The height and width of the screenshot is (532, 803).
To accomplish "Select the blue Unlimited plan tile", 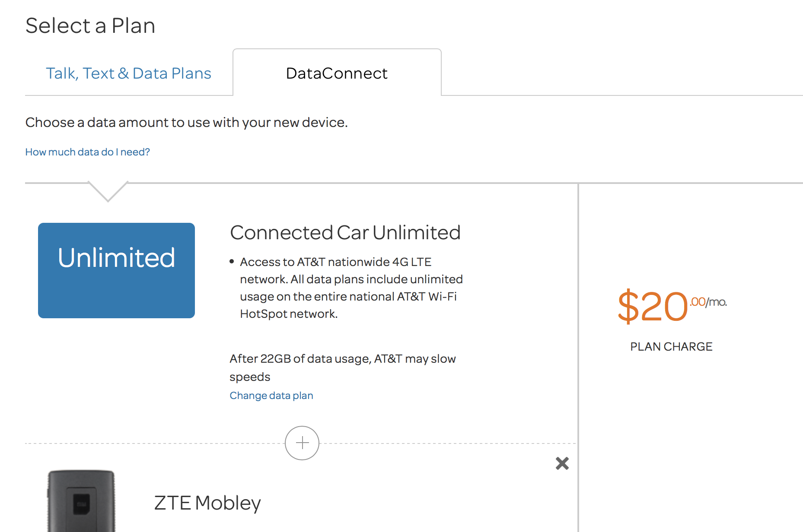I will (116, 270).
